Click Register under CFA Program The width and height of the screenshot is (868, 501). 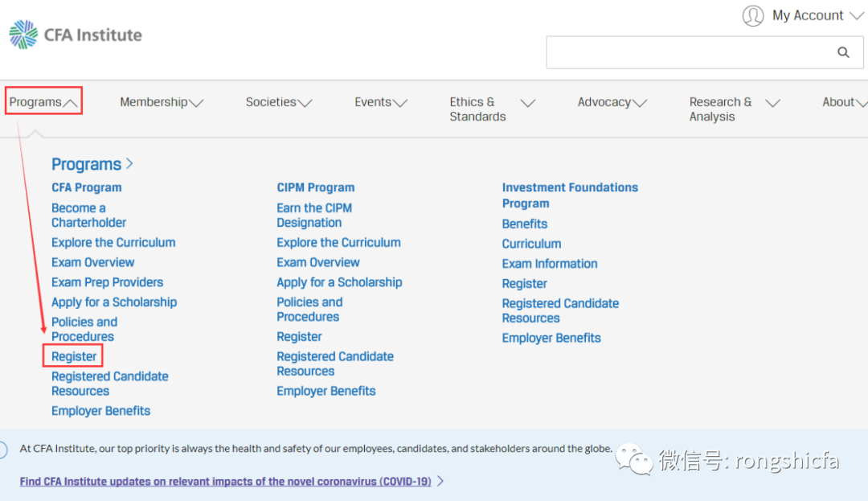pos(74,356)
